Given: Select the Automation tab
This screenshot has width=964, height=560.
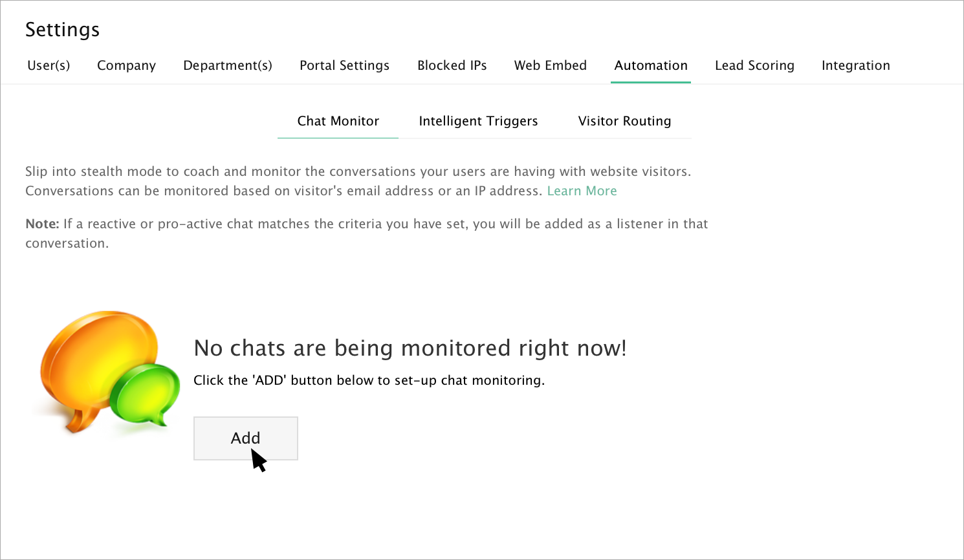Looking at the screenshot, I should click(651, 65).
